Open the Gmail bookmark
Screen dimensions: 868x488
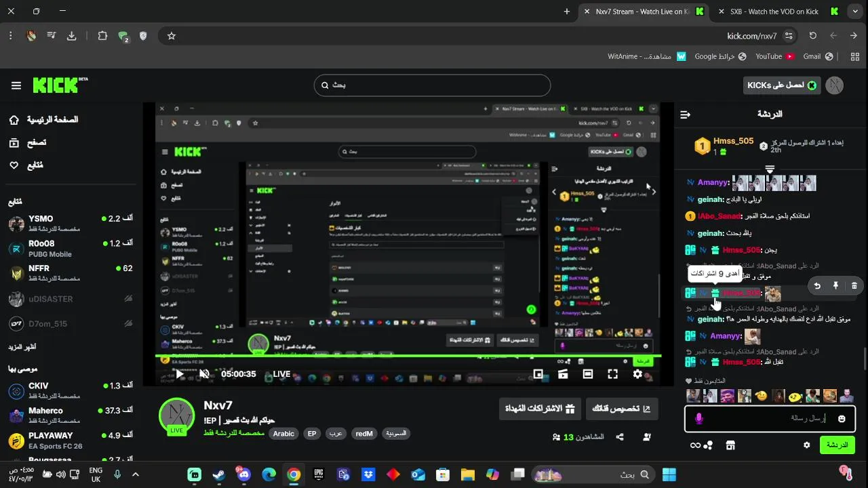click(x=818, y=56)
